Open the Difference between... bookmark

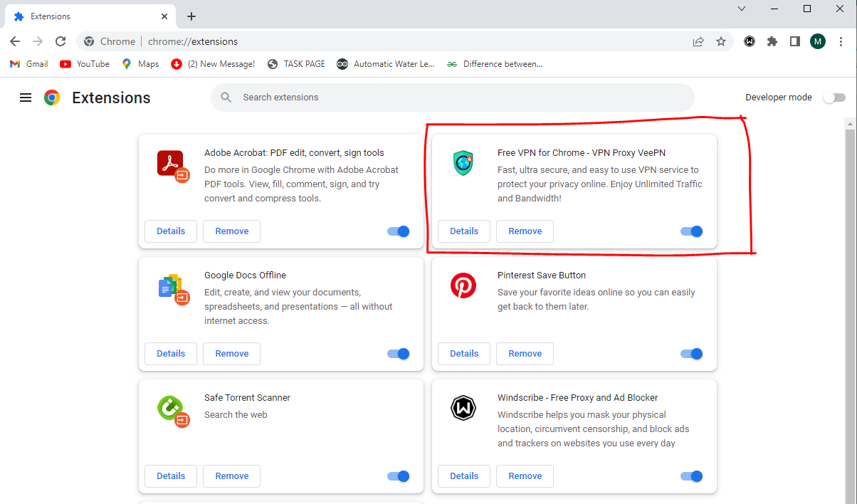click(x=495, y=64)
